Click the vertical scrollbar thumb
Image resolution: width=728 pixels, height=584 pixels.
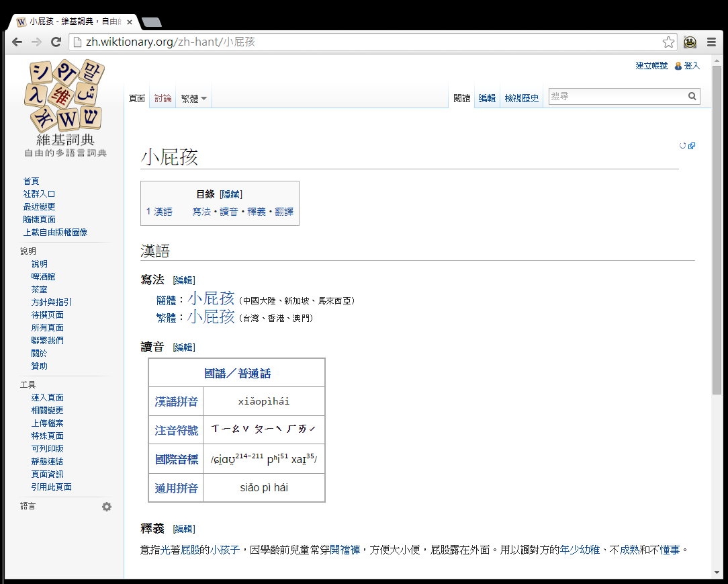[x=717, y=231]
